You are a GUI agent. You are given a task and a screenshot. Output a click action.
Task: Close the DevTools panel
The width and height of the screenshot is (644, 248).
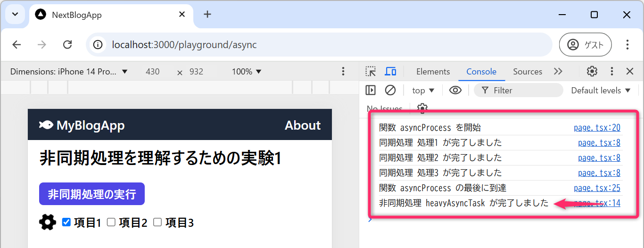629,71
